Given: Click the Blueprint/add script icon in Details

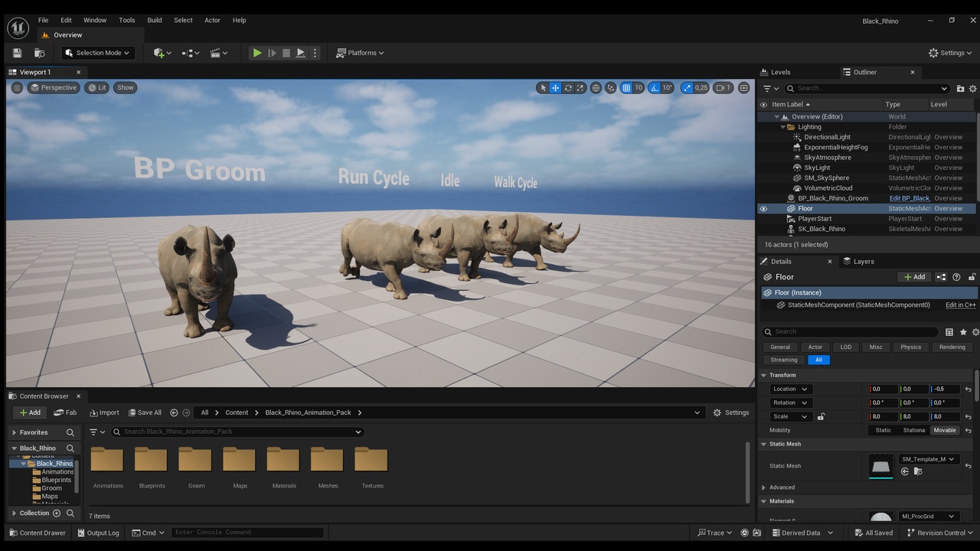Looking at the screenshot, I should (x=942, y=277).
